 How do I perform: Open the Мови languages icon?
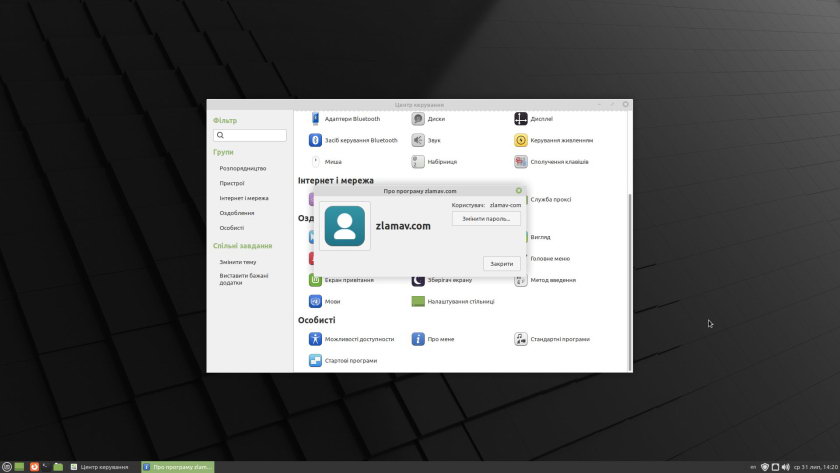click(x=315, y=301)
